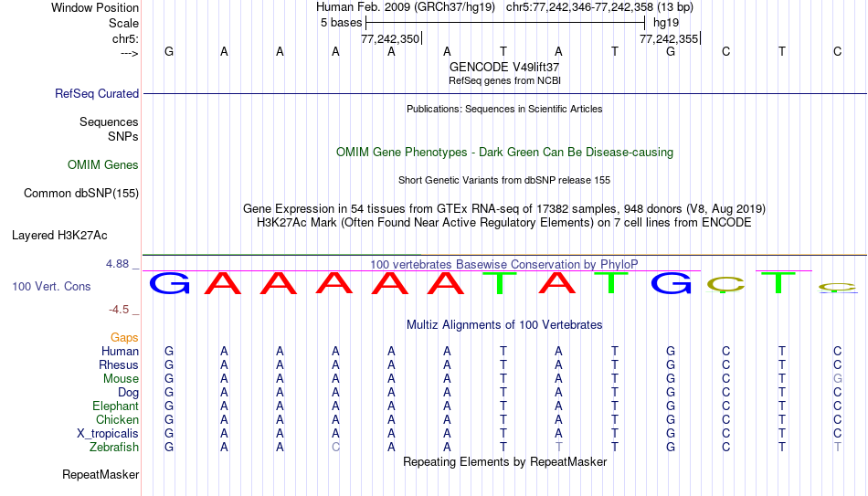Viewport: 868px width, 496px height.
Task: Click the 77,242,355 coordinate tick label
Action: tap(669, 38)
